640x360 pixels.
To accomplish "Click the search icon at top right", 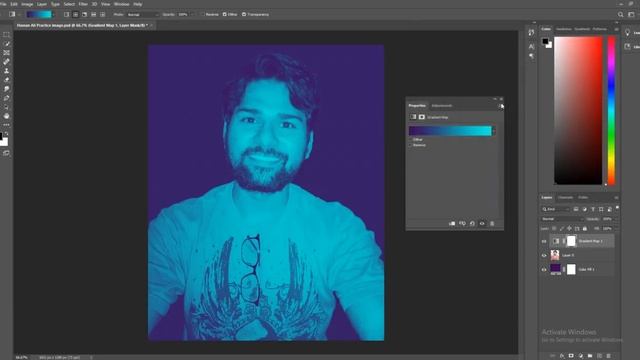I will pyautogui.click(x=620, y=14).
